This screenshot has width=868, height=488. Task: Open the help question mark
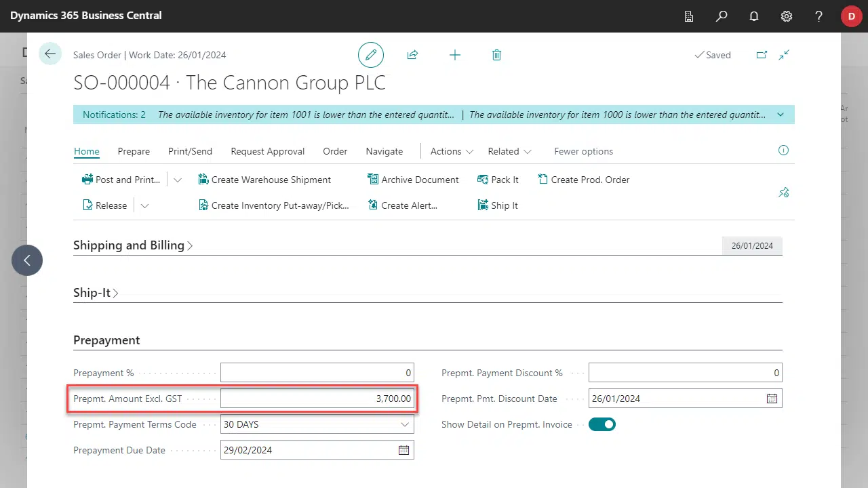(x=819, y=16)
